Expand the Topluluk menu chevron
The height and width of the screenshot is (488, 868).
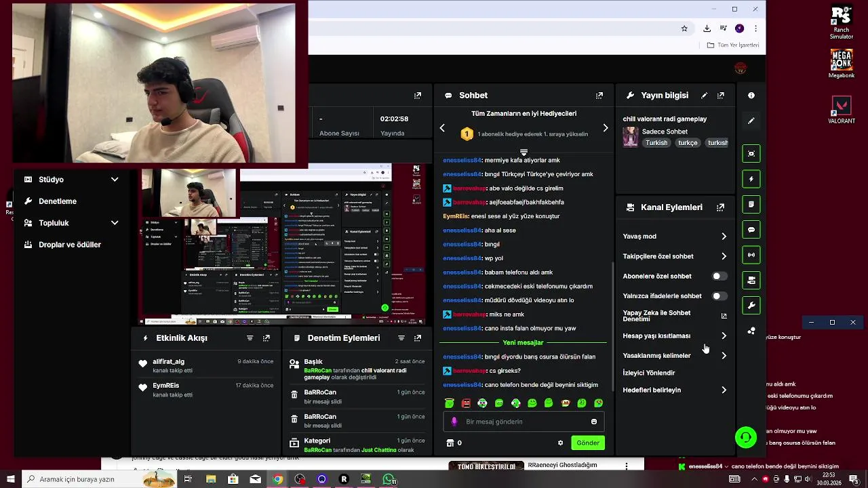tap(115, 223)
